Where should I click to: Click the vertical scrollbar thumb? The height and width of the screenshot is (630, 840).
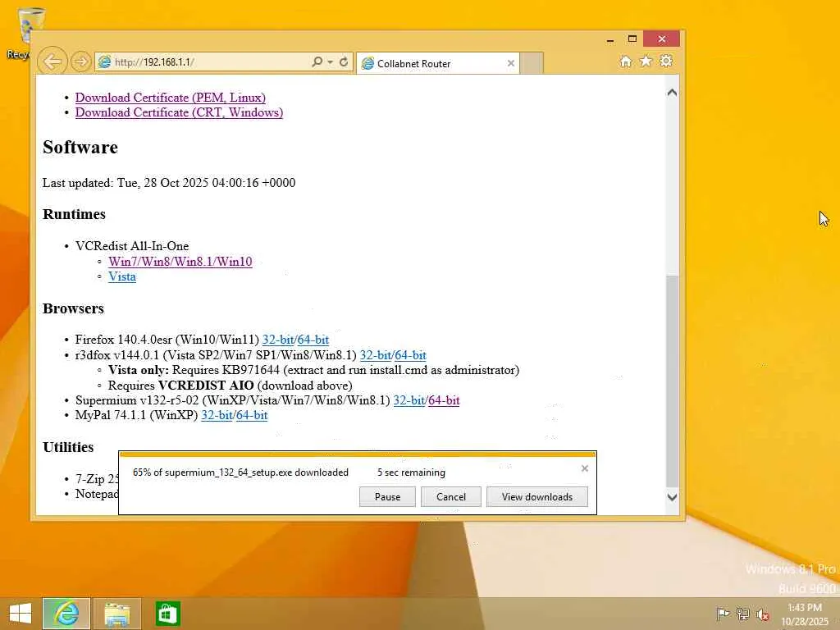click(x=672, y=380)
